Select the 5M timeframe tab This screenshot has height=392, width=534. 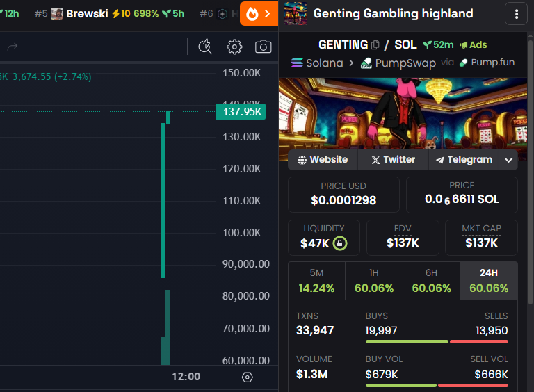[317, 281]
